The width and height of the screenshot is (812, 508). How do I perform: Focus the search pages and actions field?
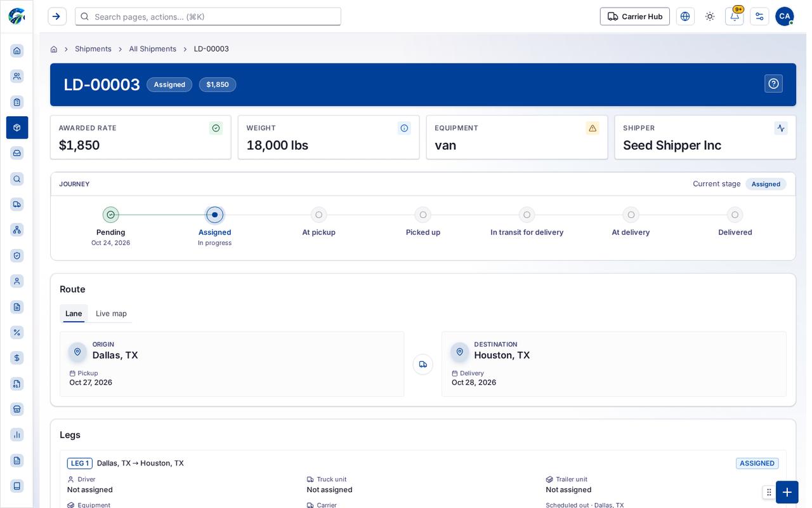click(x=208, y=17)
